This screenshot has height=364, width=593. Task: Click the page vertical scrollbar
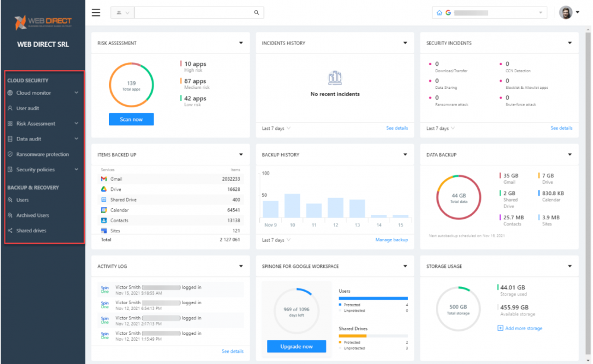coord(588,194)
